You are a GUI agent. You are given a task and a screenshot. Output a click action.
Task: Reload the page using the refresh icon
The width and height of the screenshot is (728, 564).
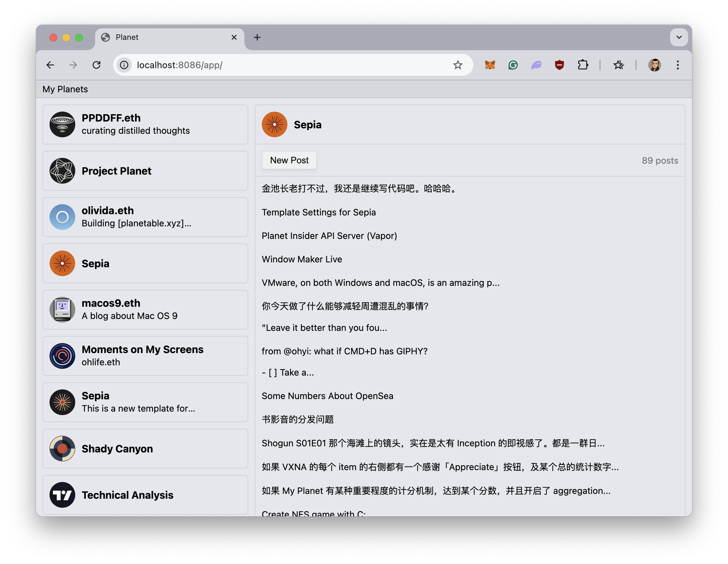(x=97, y=65)
